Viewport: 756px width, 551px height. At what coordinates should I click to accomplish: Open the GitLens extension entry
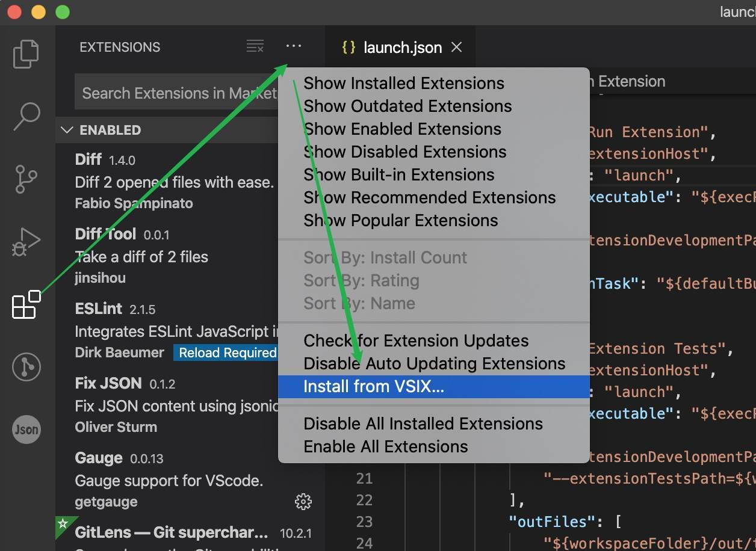click(x=190, y=534)
